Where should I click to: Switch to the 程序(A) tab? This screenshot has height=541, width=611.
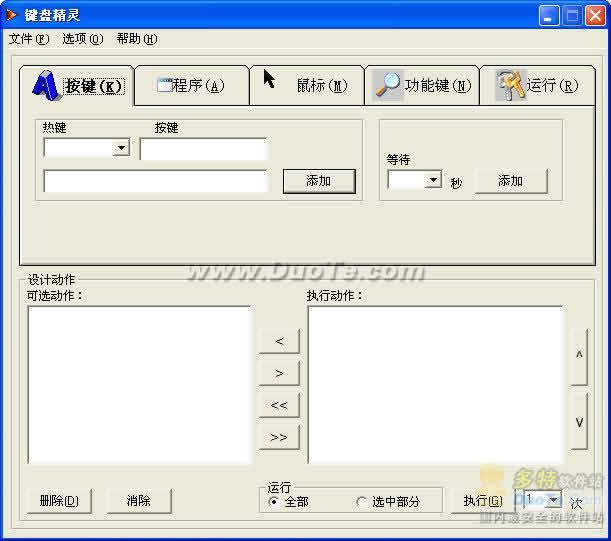coord(191,86)
